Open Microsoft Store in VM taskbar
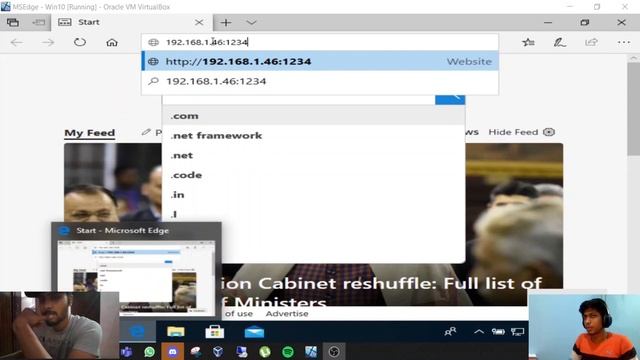Viewport: 640px width, 360px height. [x=215, y=332]
